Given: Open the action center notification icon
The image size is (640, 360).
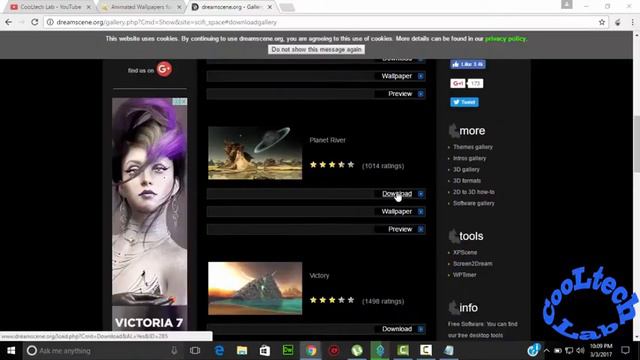Looking at the screenshot, I should [x=625, y=351].
